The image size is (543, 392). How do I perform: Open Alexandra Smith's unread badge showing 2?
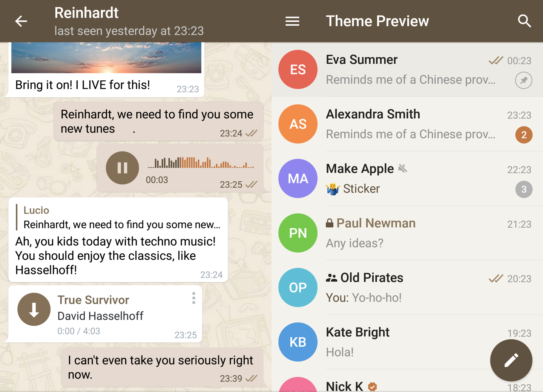tap(524, 135)
